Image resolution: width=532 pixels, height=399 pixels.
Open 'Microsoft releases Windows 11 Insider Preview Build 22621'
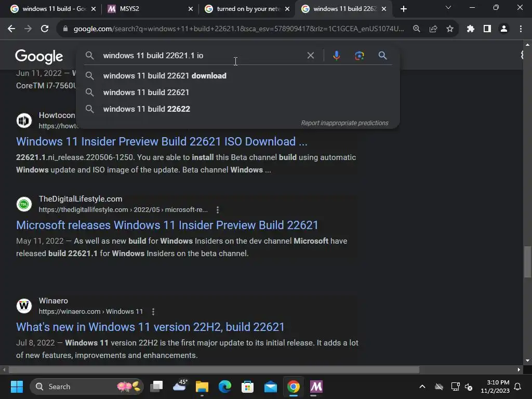point(167,225)
